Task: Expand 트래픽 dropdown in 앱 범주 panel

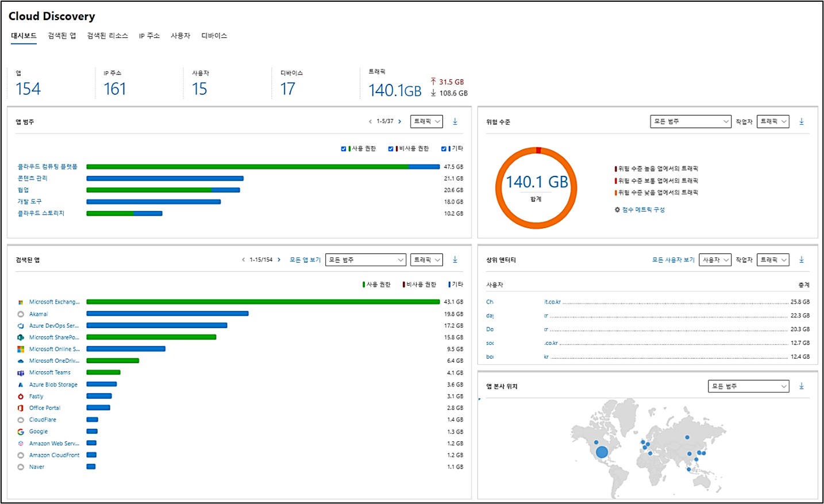Action: [426, 121]
